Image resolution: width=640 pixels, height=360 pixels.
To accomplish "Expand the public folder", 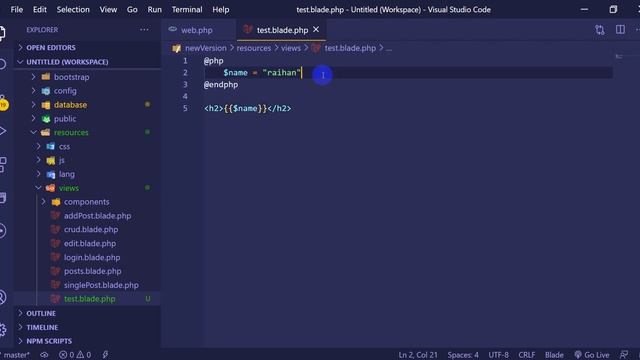I will tap(65, 118).
